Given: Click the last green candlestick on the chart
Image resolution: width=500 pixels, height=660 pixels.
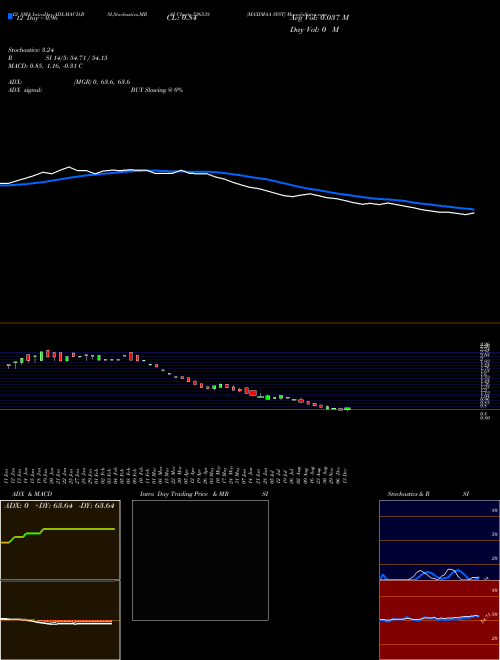Looking at the screenshot, I should [347, 409].
